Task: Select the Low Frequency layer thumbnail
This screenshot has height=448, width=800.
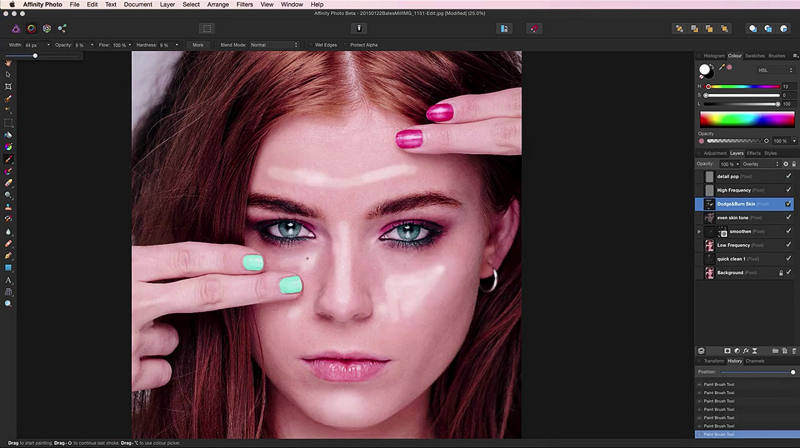Action: (x=709, y=245)
